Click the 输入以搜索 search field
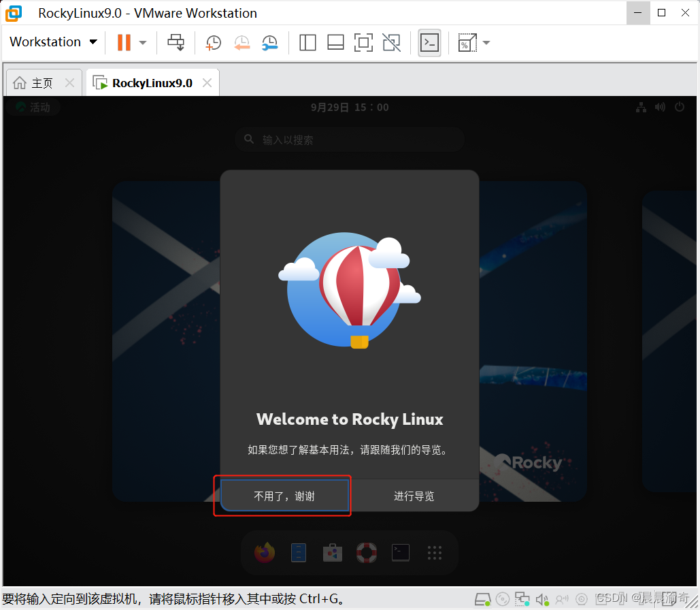This screenshot has width=700, height=610. 350,140
